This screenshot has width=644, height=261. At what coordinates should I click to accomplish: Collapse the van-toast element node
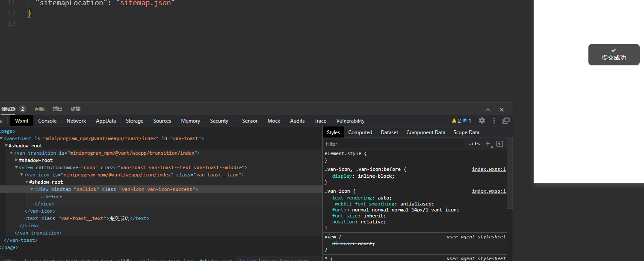coord(1,139)
